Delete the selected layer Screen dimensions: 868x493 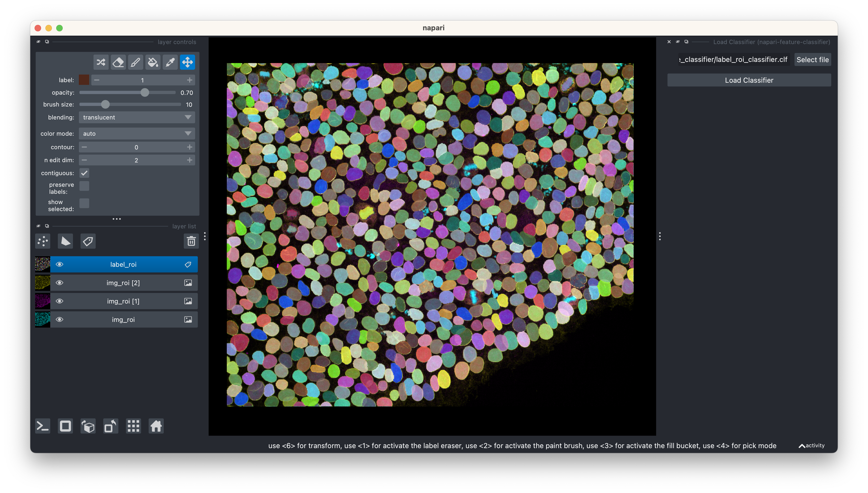[x=191, y=241]
